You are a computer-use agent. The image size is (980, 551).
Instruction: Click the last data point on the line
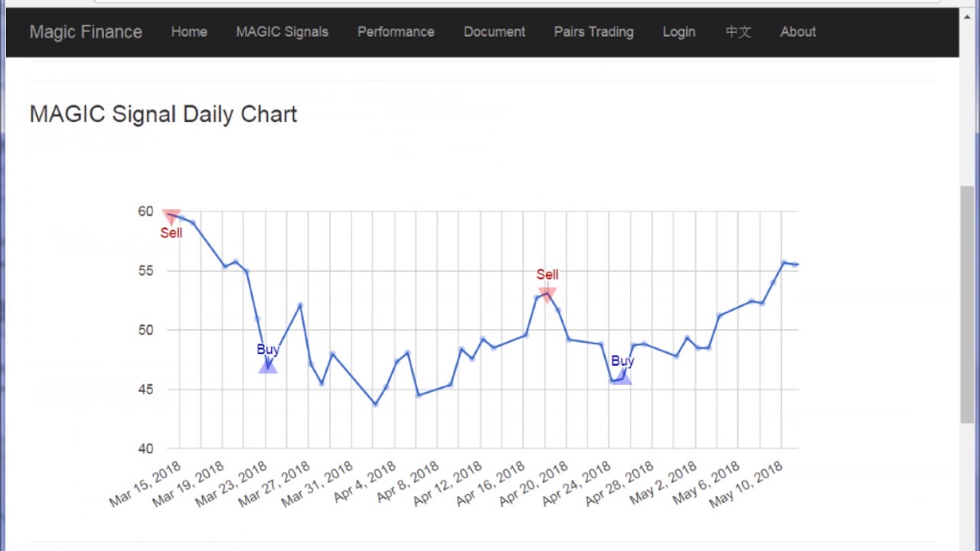coord(796,265)
